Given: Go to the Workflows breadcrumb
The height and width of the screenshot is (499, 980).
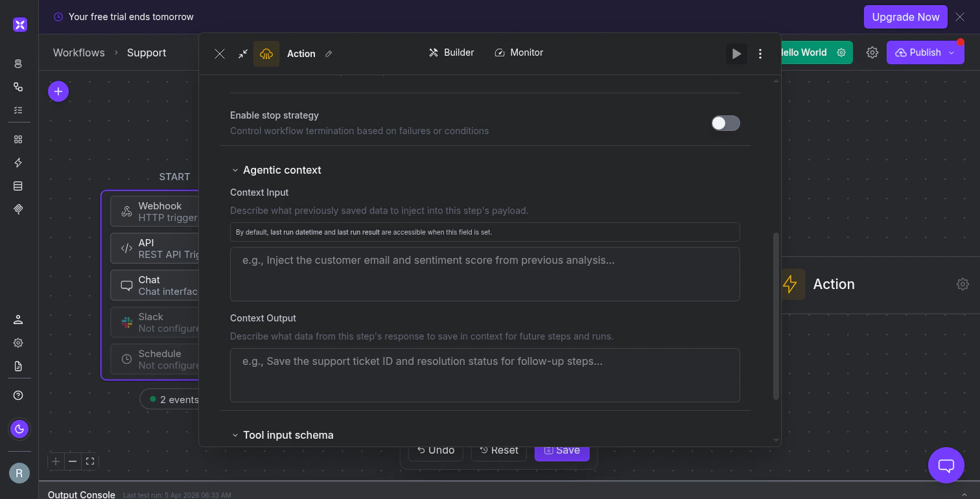Looking at the screenshot, I should (79, 52).
